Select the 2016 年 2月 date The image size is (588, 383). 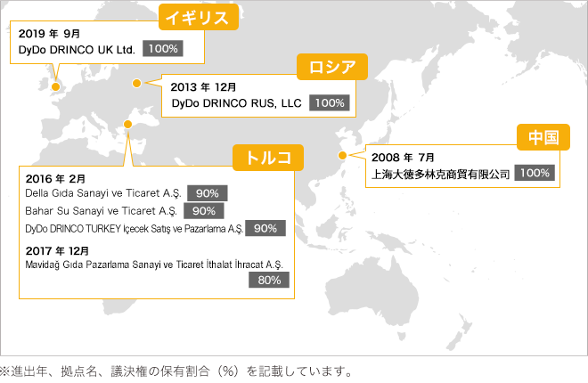pyautogui.click(x=55, y=179)
